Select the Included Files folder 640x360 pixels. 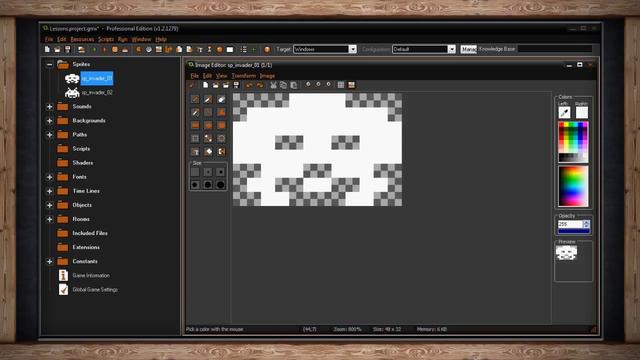click(90, 233)
